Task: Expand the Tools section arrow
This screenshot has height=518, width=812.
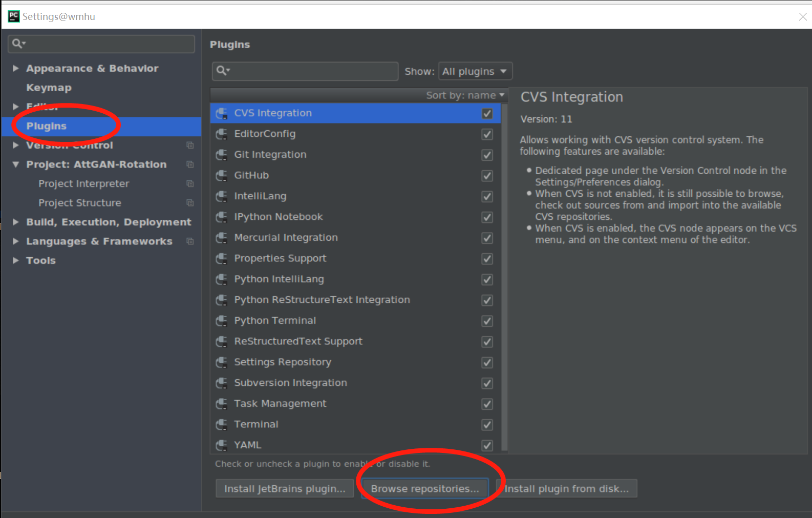Action: [x=16, y=261]
